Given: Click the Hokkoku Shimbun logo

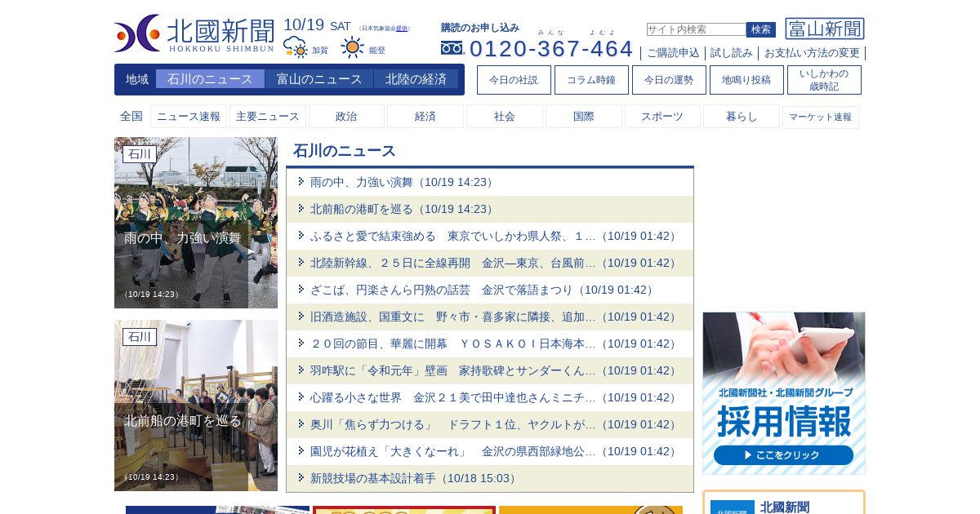Looking at the screenshot, I should (x=194, y=33).
